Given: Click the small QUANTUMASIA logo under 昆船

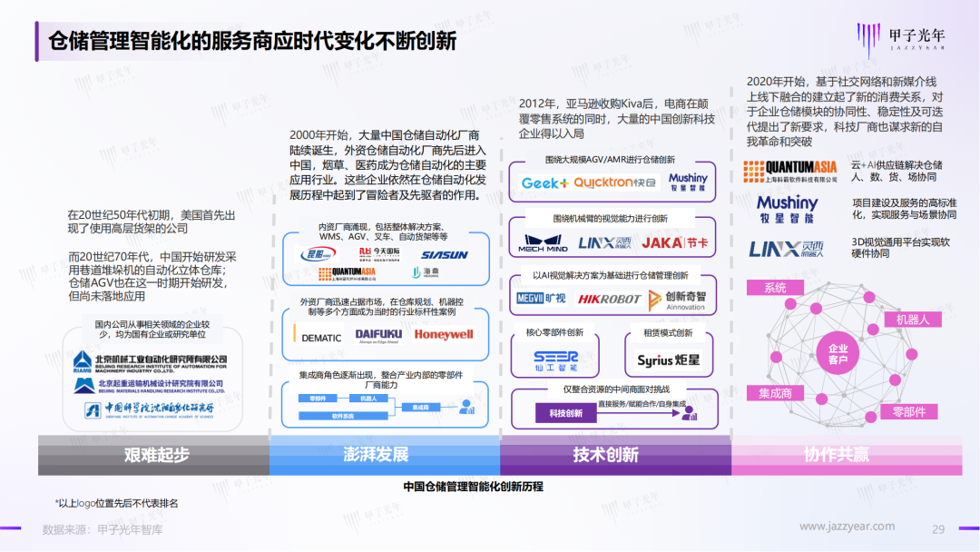Looking at the screenshot, I should [x=347, y=273].
